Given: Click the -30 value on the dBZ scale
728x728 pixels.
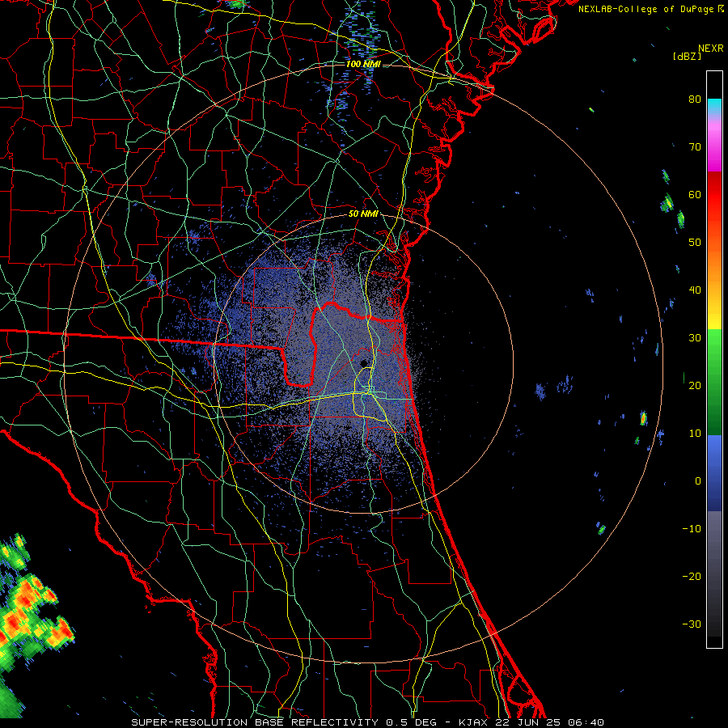Looking at the screenshot, I should click(692, 624).
